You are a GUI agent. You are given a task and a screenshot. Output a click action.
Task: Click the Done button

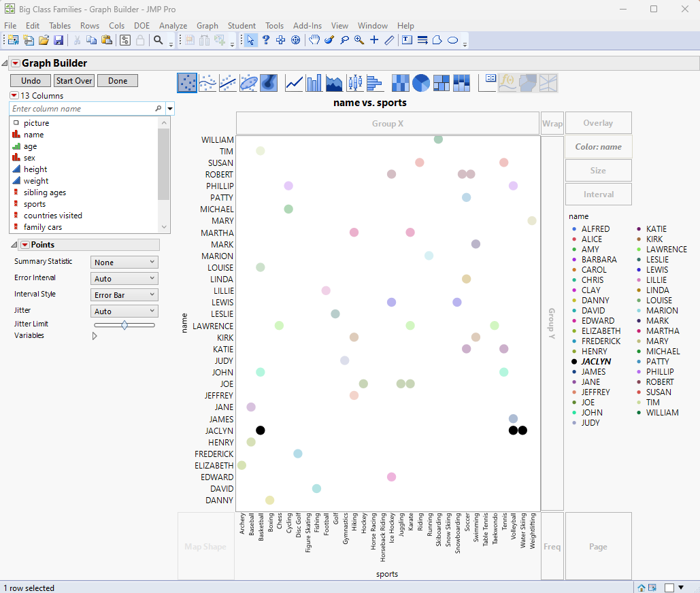117,80
